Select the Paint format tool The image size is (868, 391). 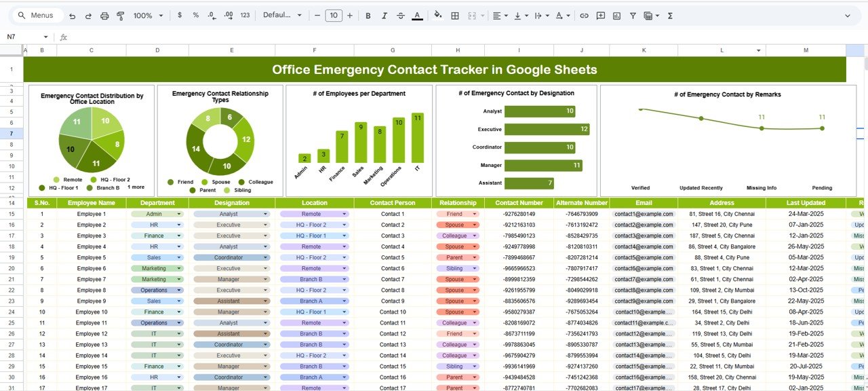[x=121, y=15]
